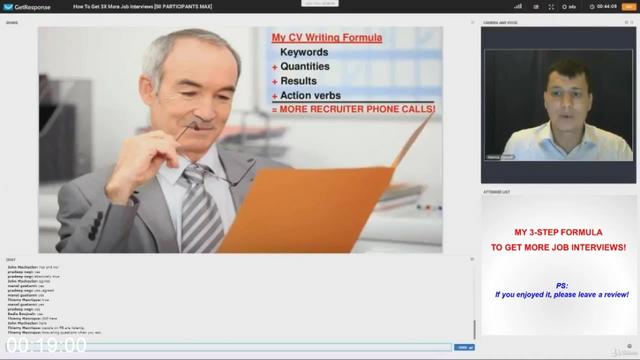This screenshot has width=640, height=360.
Task: Click the presenter's webcam video feed
Action: 558,105
